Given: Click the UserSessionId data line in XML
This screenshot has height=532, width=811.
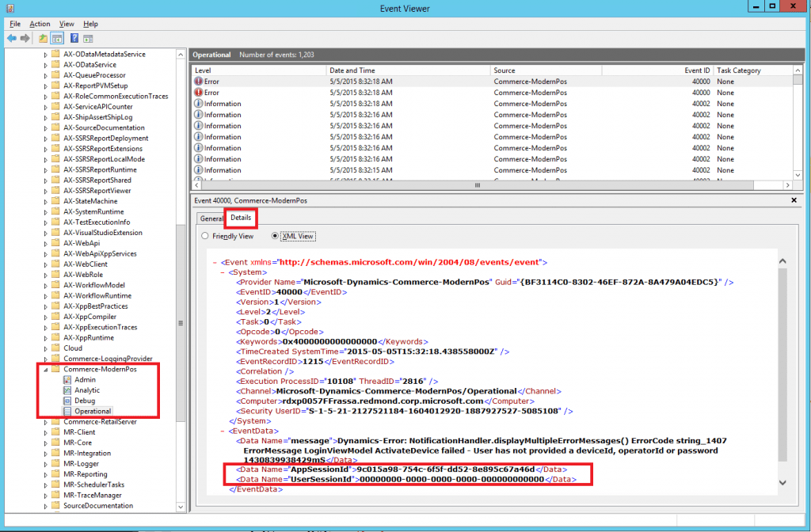Looking at the screenshot, I should click(406, 479).
